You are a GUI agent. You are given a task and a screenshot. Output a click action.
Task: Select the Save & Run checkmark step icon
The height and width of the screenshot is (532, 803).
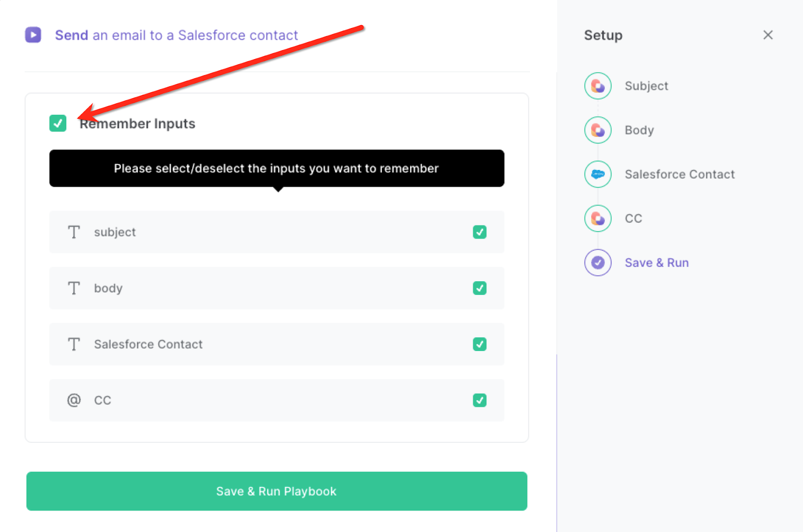(598, 262)
